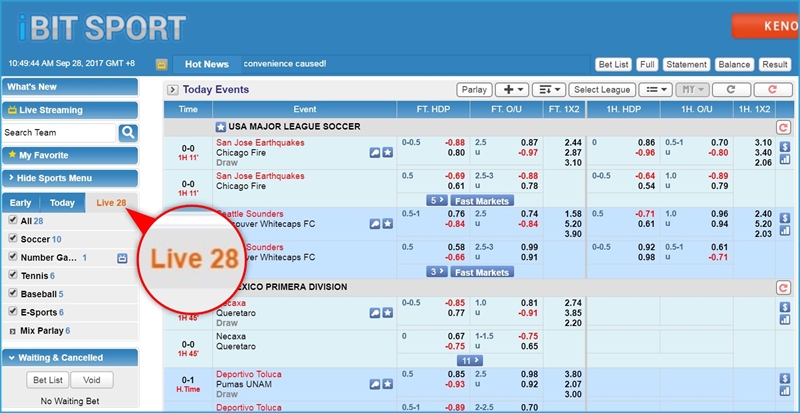Viewport: 800px width, 413px height.
Task: Switch to the Early tab
Action: 21,203
